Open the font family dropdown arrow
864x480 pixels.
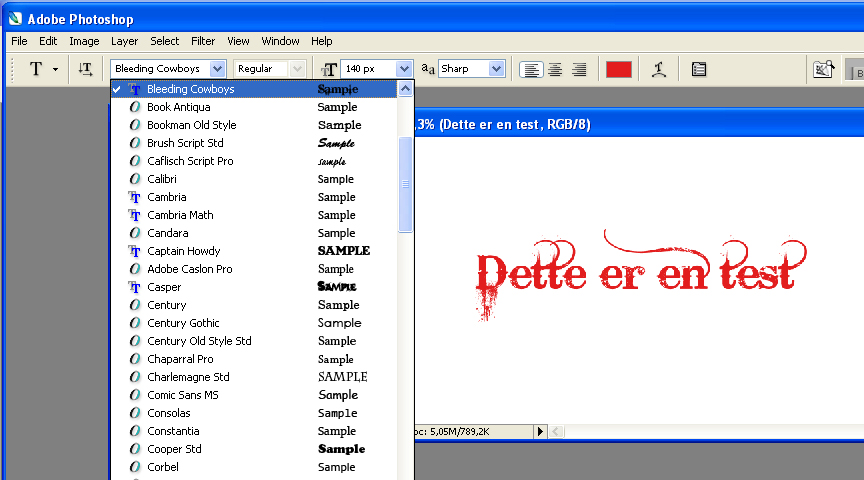click(217, 69)
